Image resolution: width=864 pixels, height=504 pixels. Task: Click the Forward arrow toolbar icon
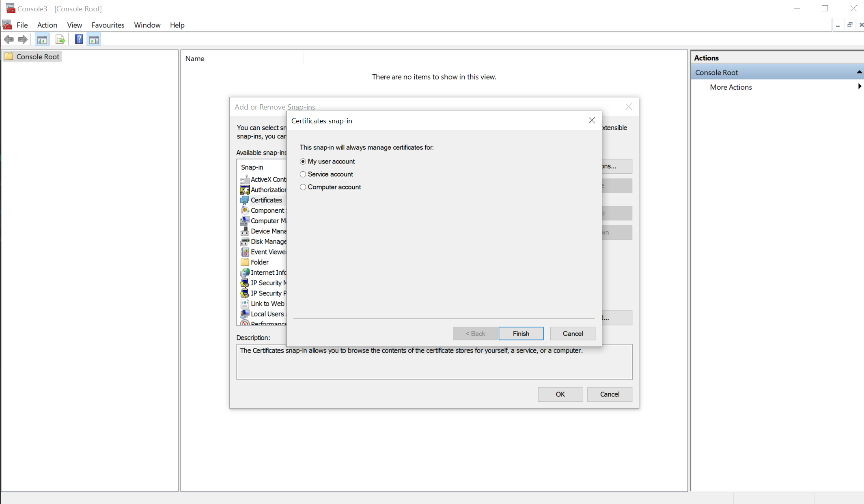click(x=23, y=39)
